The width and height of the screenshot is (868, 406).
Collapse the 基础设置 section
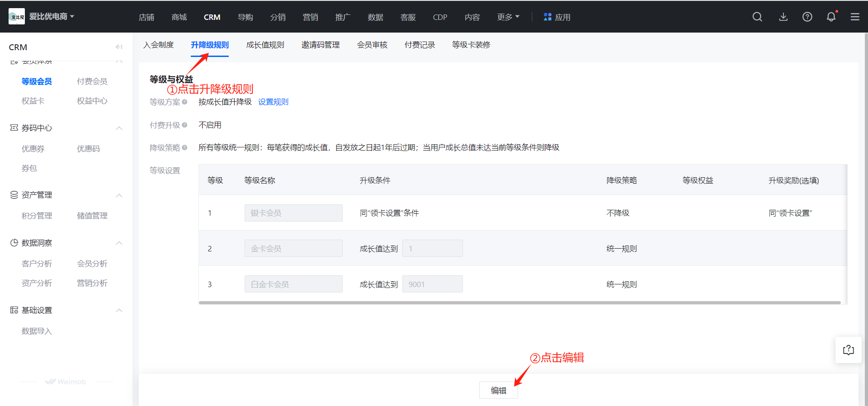point(119,310)
